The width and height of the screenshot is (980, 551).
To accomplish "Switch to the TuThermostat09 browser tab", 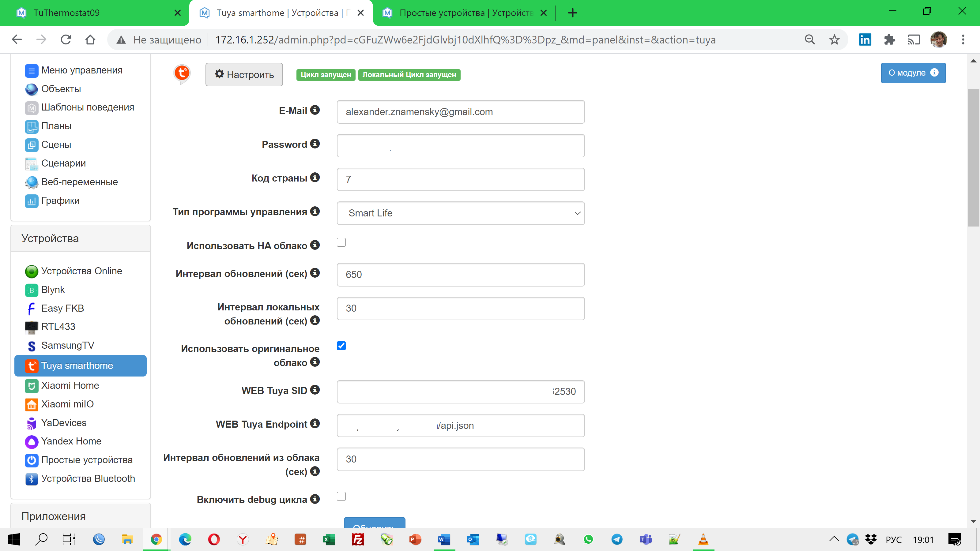I will click(66, 13).
